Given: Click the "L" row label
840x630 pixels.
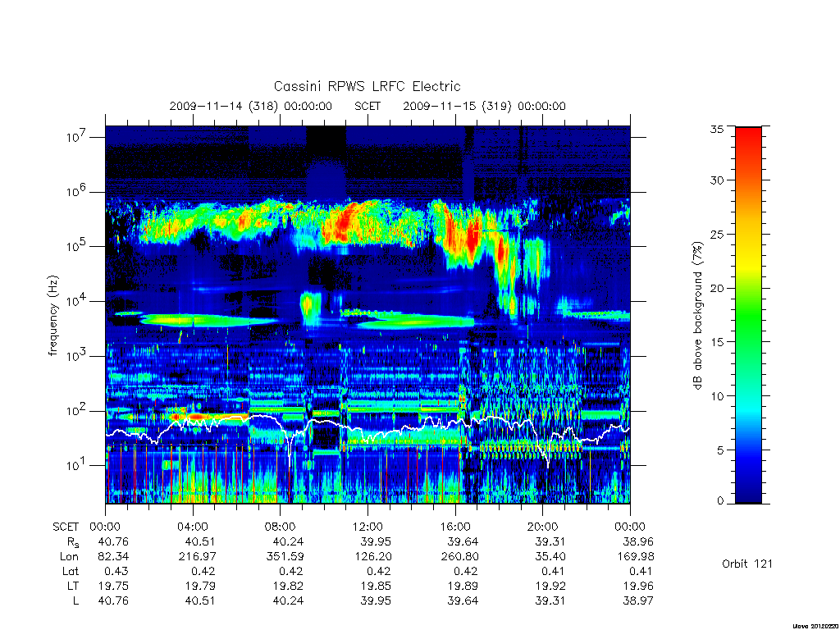Looking at the screenshot, I should [75, 601].
